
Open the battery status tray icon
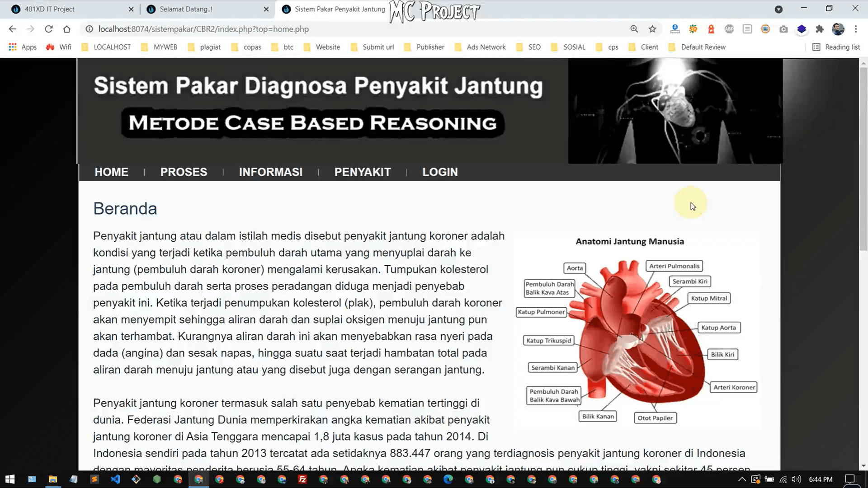pos(769,479)
